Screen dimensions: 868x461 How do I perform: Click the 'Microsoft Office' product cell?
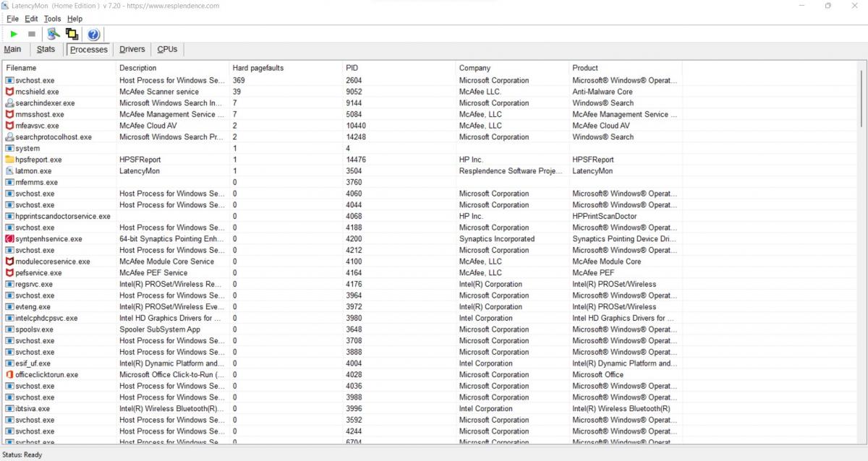point(597,375)
